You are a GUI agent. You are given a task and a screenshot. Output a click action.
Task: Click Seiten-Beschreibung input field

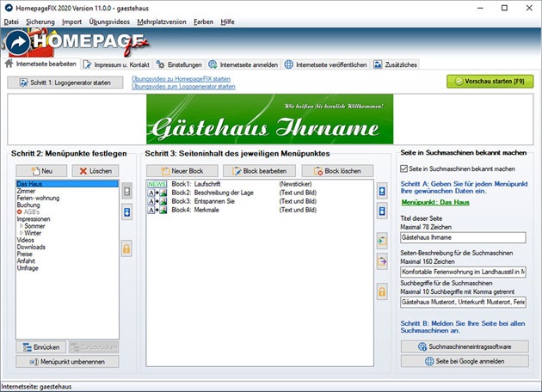point(463,273)
